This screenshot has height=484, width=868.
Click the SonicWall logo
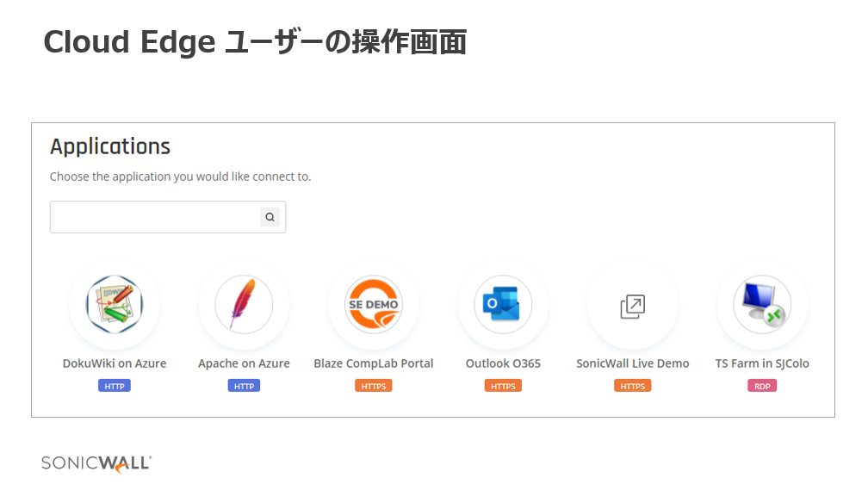click(96, 464)
